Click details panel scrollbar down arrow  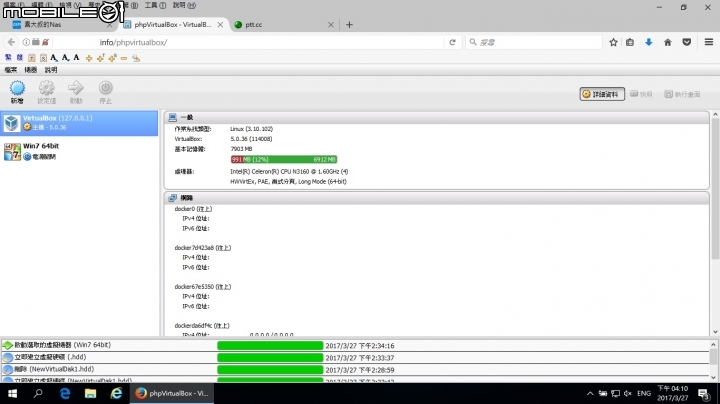click(x=715, y=332)
